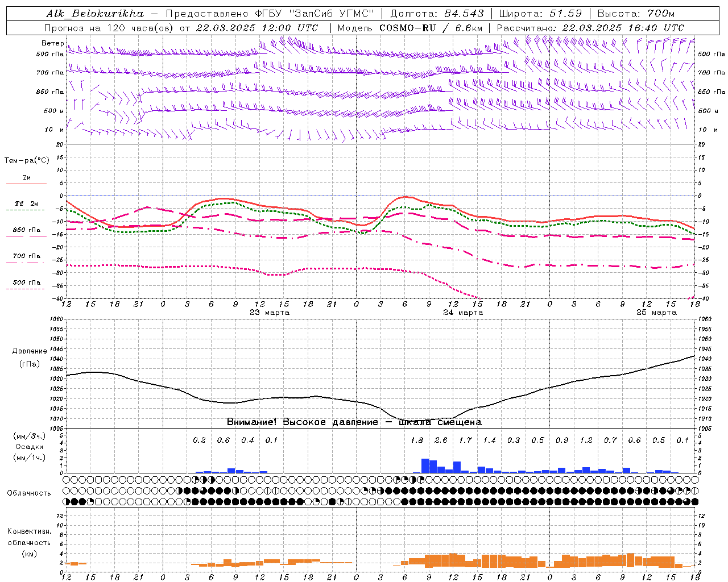Click the Тем-ра(°C) temperature axis title
This screenshot has width=728, height=582.
tap(27, 161)
